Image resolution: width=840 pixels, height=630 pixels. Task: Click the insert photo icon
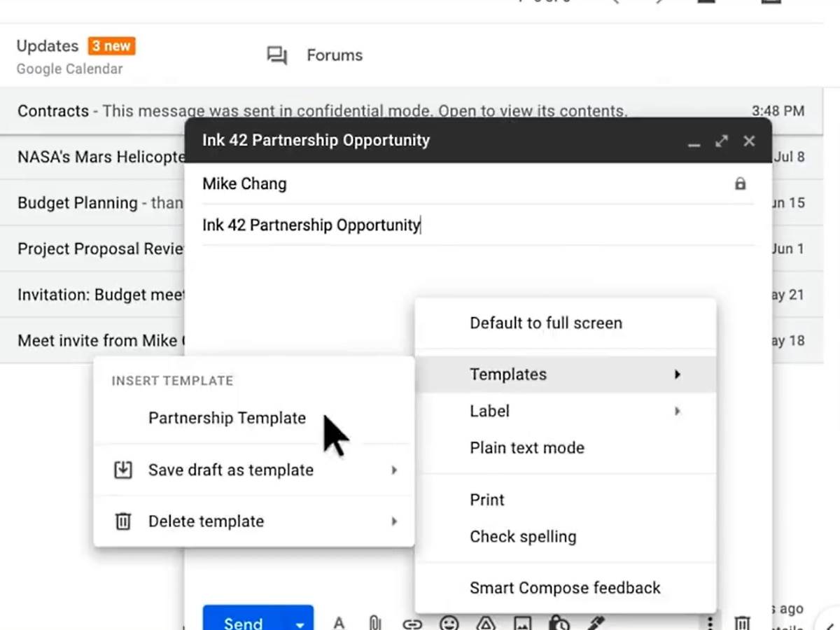[x=522, y=623]
